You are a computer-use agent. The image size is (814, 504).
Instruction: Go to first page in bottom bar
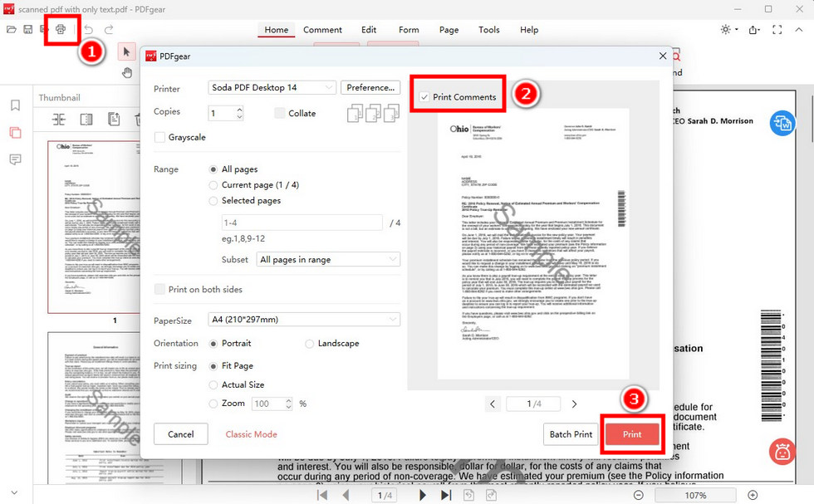click(x=322, y=495)
